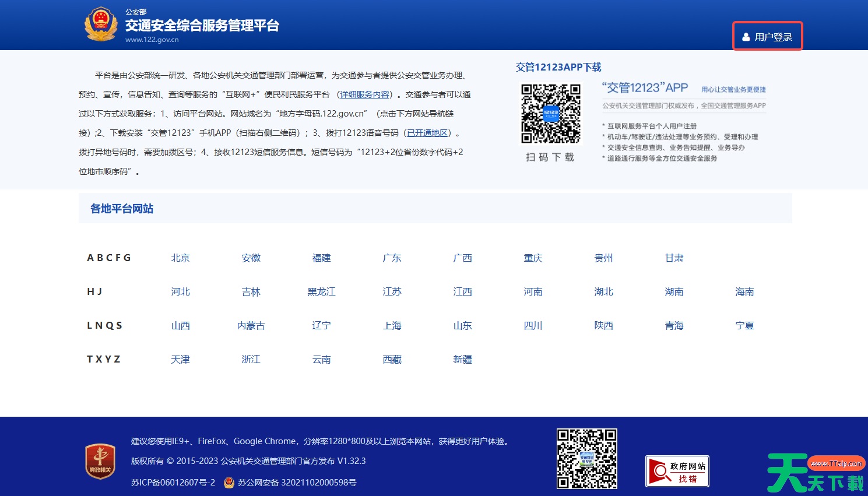Click the user silhouette icon in 用户登录
Viewport: 868px width, 496px height.
[746, 36]
